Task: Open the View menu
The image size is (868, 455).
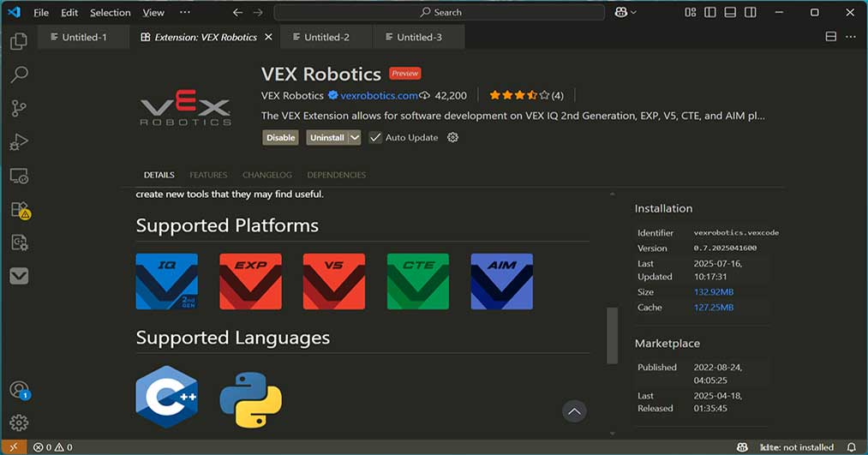Action: 153,12
